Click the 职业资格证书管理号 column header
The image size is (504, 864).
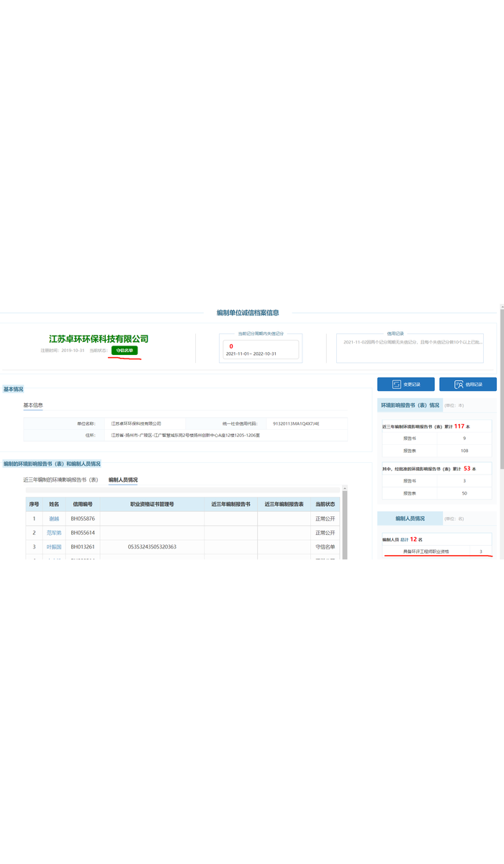[x=152, y=504]
